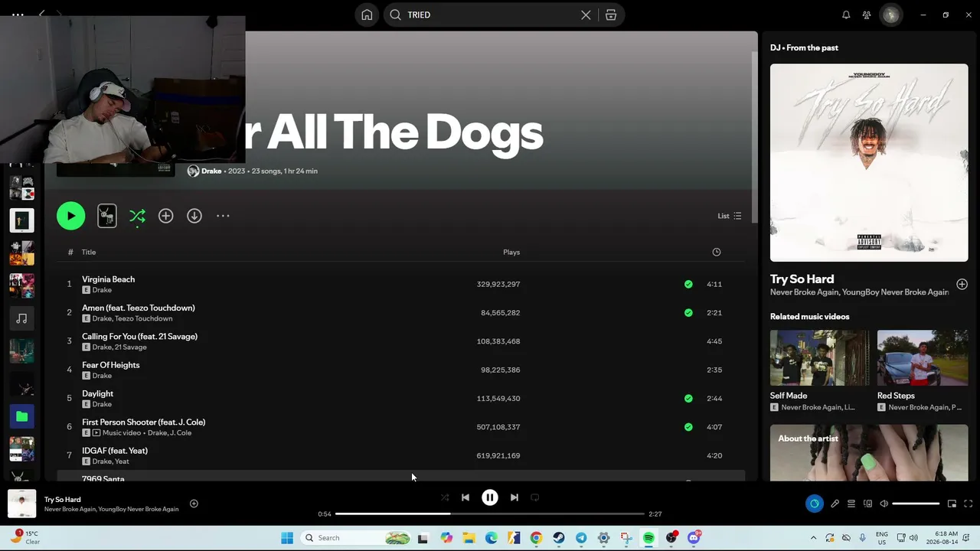Open artist Teezo Touchdown from Amen row

coord(143,318)
